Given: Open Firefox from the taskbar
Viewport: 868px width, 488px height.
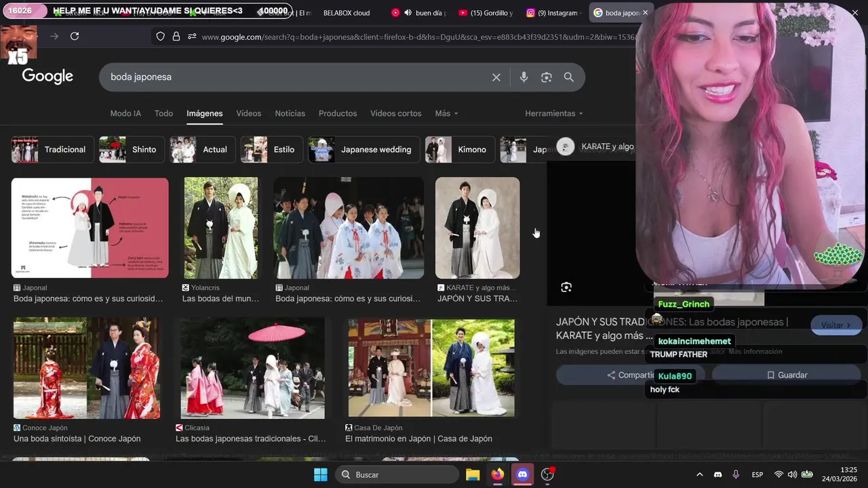Looking at the screenshot, I should click(498, 474).
